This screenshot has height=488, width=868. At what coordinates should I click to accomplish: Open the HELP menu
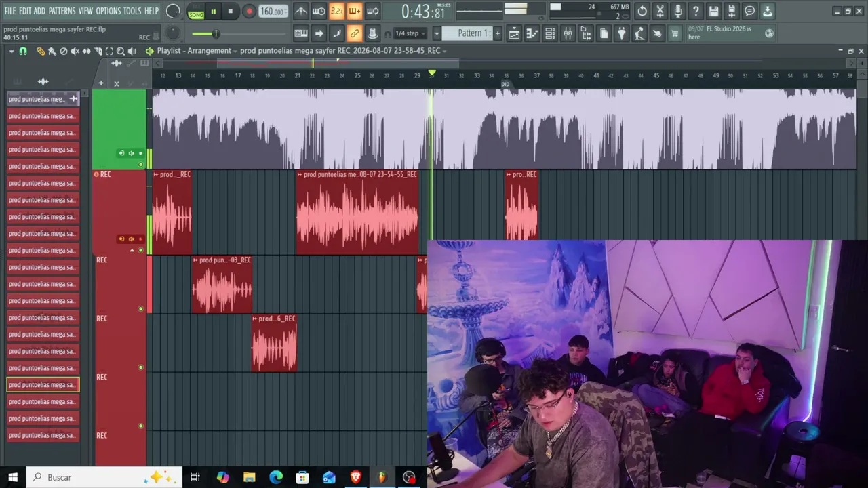point(151,11)
